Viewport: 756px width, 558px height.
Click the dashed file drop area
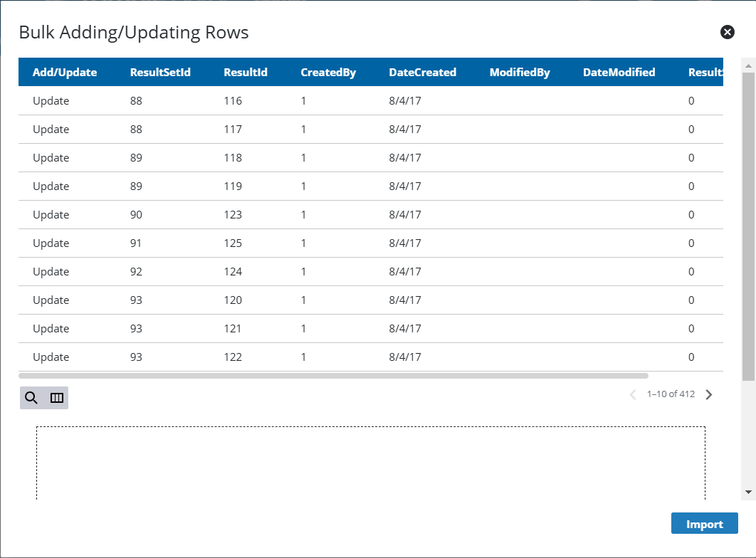point(370,463)
